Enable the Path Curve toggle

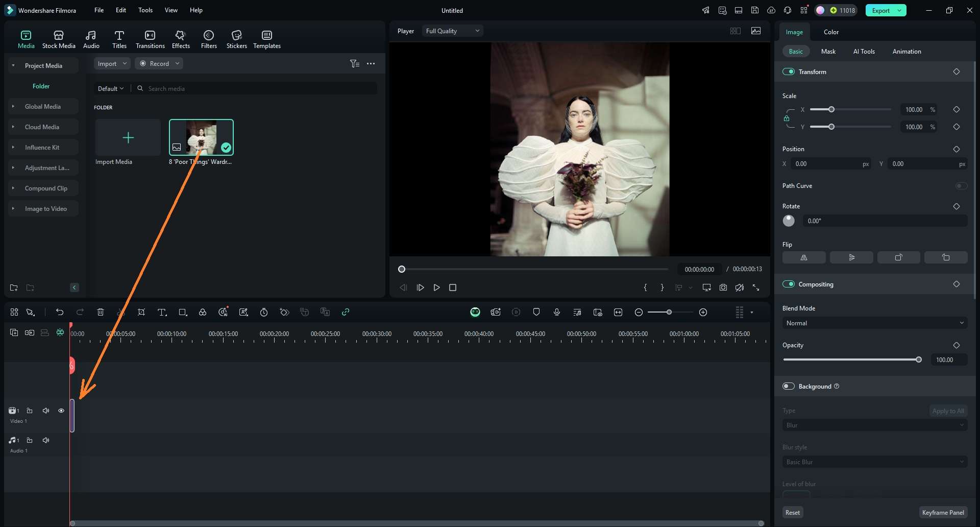[x=961, y=186]
